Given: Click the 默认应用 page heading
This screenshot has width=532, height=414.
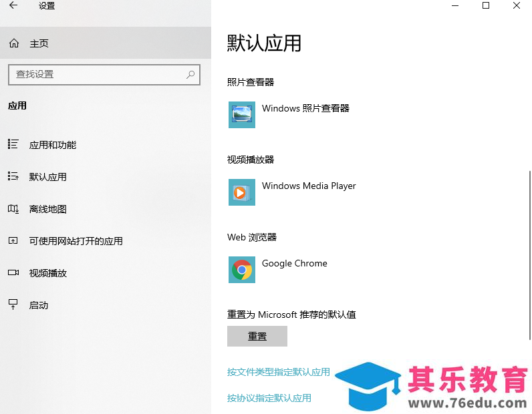Looking at the screenshot, I should coord(264,43).
